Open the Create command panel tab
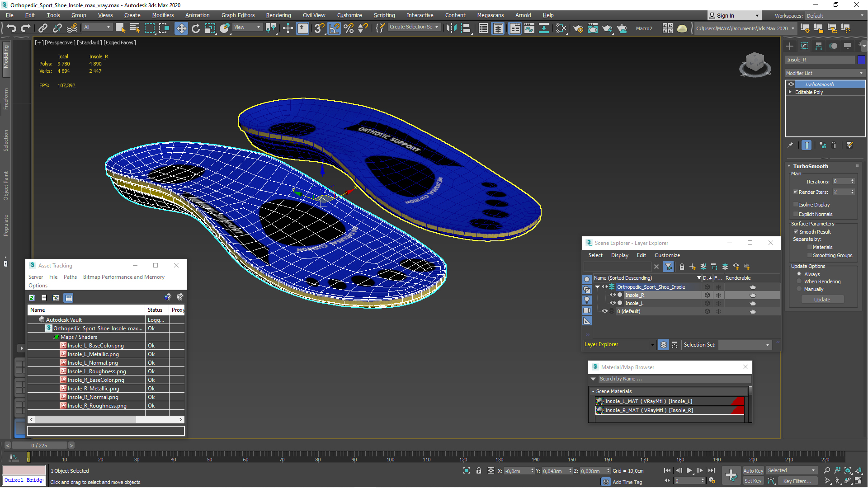868x488 pixels. 790,46
